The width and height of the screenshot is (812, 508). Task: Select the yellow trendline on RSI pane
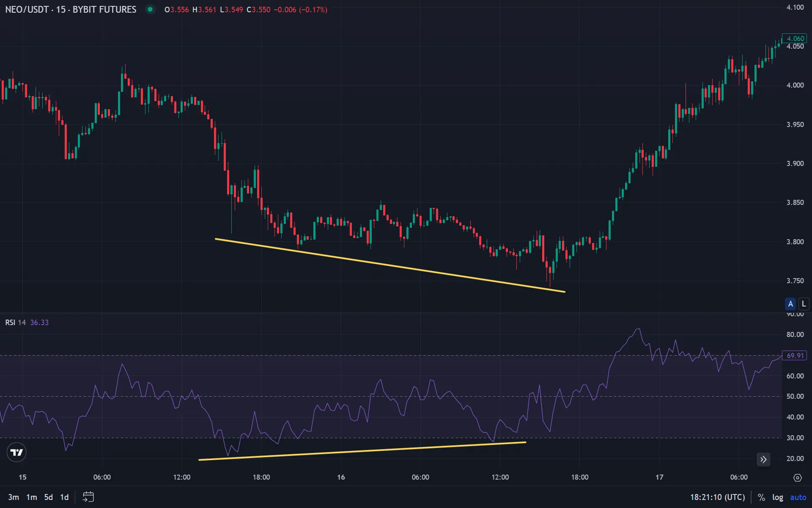click(x=362, y=451)
